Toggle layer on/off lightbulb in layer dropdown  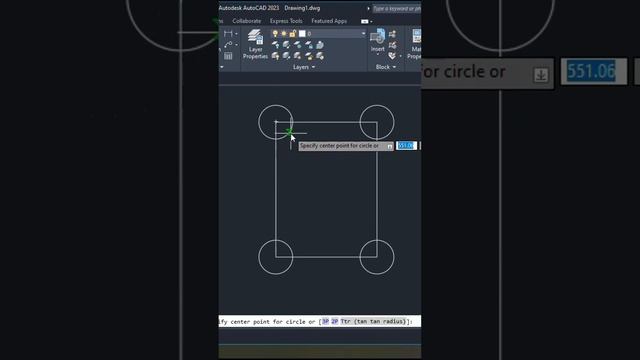coord(275,34)
